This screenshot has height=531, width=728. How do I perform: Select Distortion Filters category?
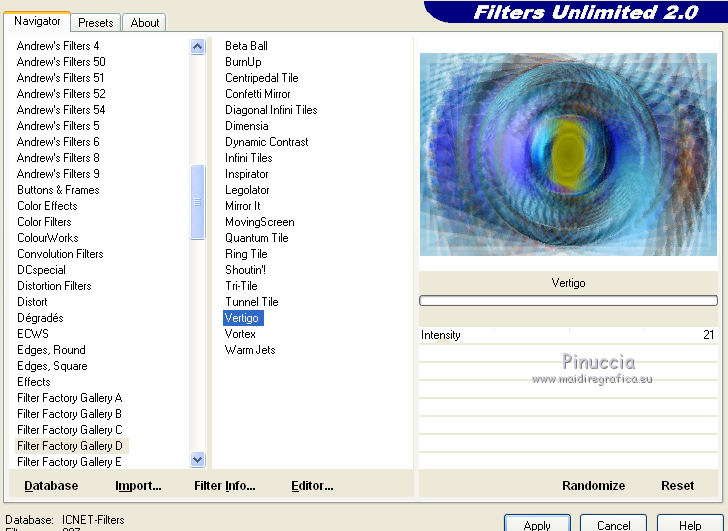[54, 286]
